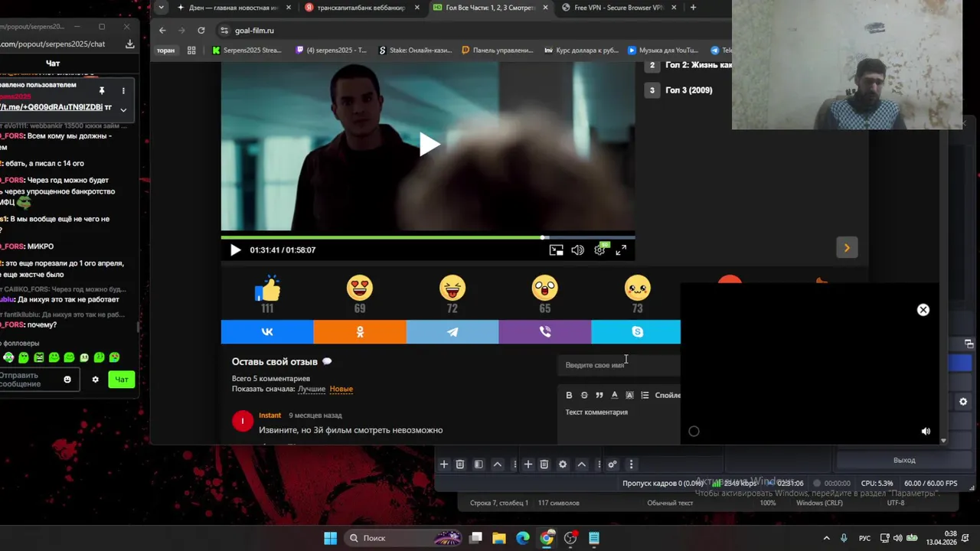
Task: Open the Музыка для YouTu bookmark
Action: [x=663, y=51]
